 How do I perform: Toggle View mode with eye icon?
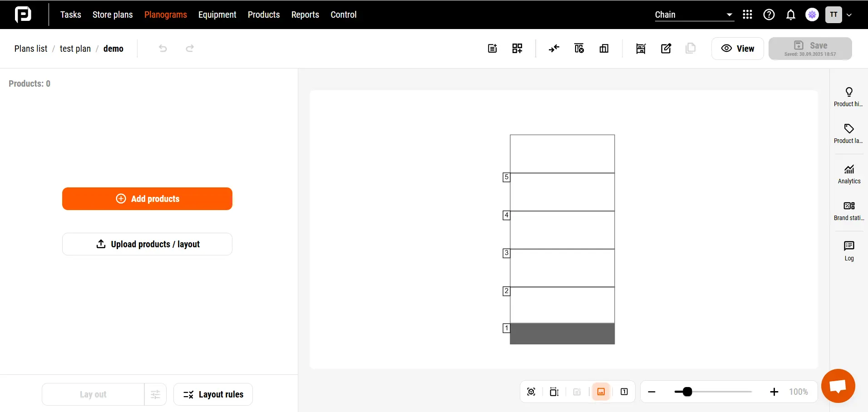point(738,49)
